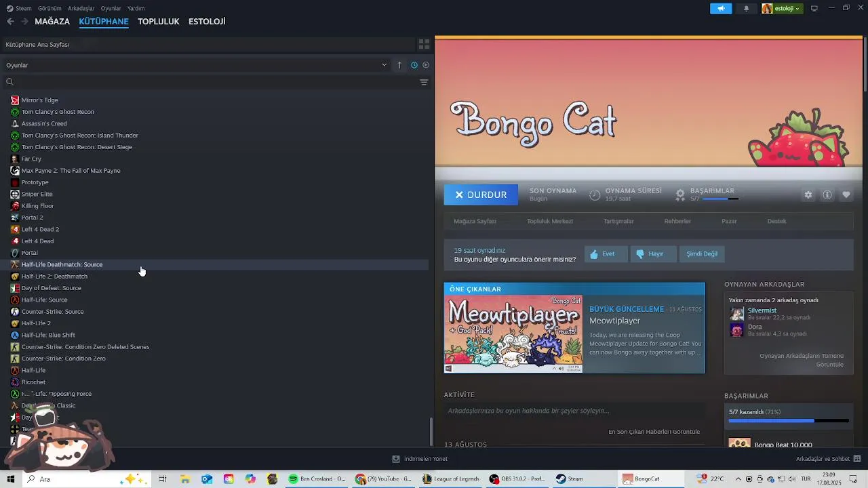Sort library ascending with up arrow

399,65
